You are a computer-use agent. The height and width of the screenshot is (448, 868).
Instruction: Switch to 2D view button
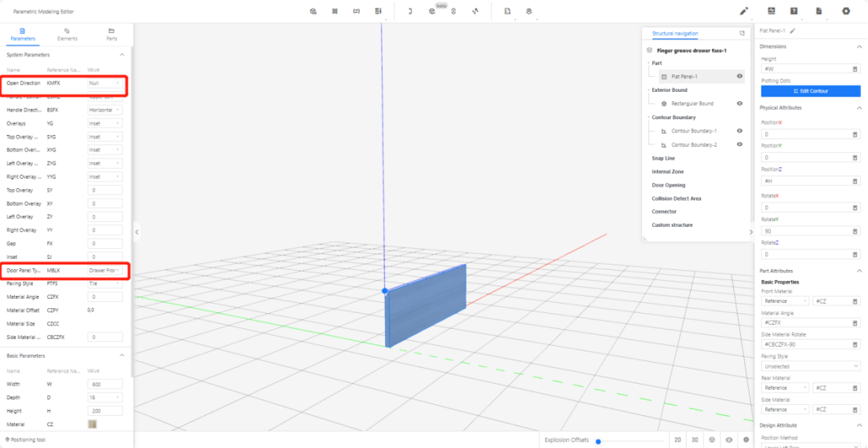678,440
